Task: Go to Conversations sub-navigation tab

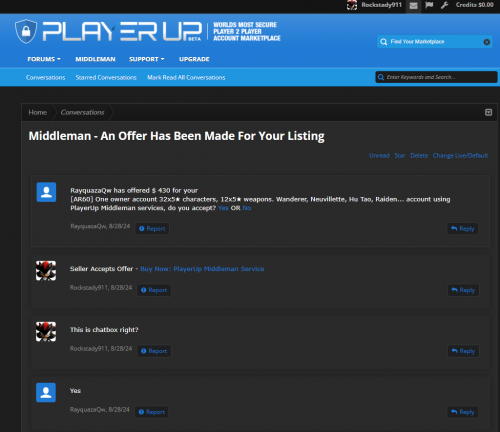Action: (46, 77)
